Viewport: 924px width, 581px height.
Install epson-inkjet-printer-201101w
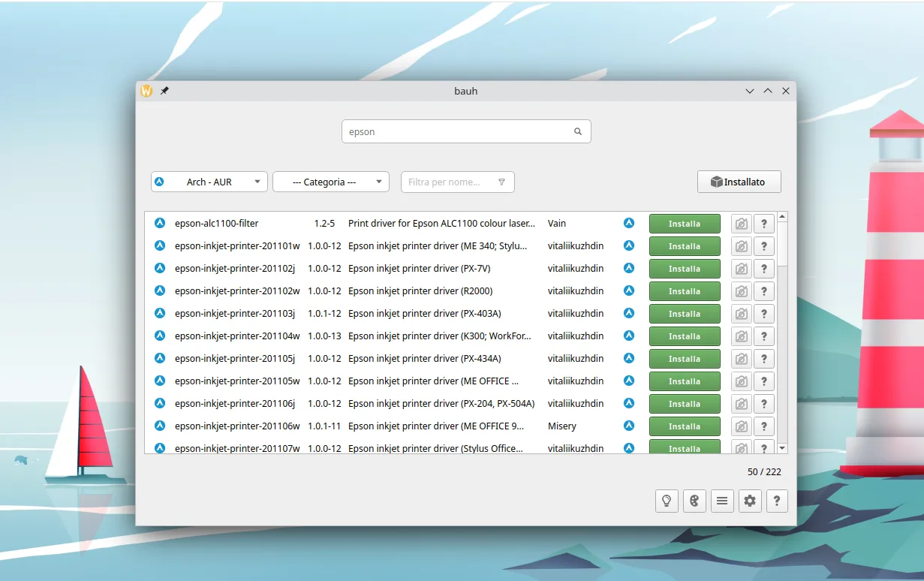pyautogui.click(x=684, y=246)
